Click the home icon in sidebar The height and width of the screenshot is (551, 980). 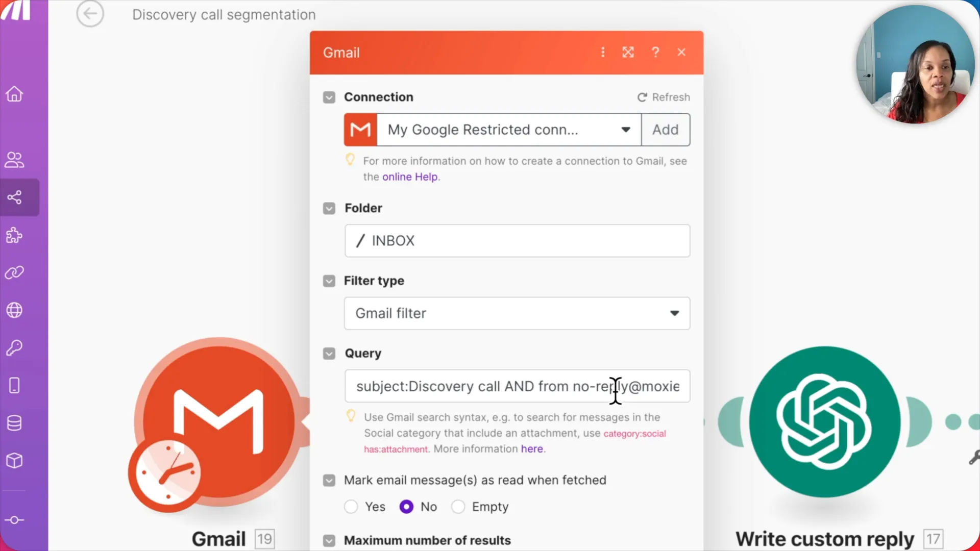15,93
